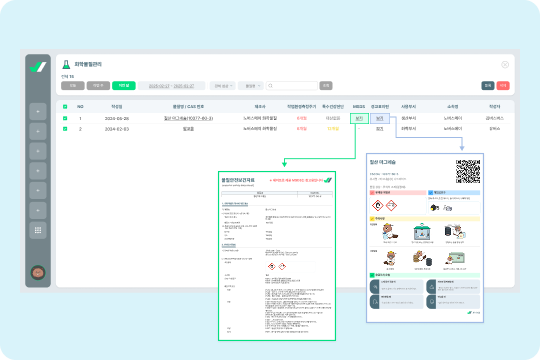Image resolution: width=540 pixels, height=360 pixels.
Task: Toggle the select-all checkbox in the table header
Action: (65, 107)
